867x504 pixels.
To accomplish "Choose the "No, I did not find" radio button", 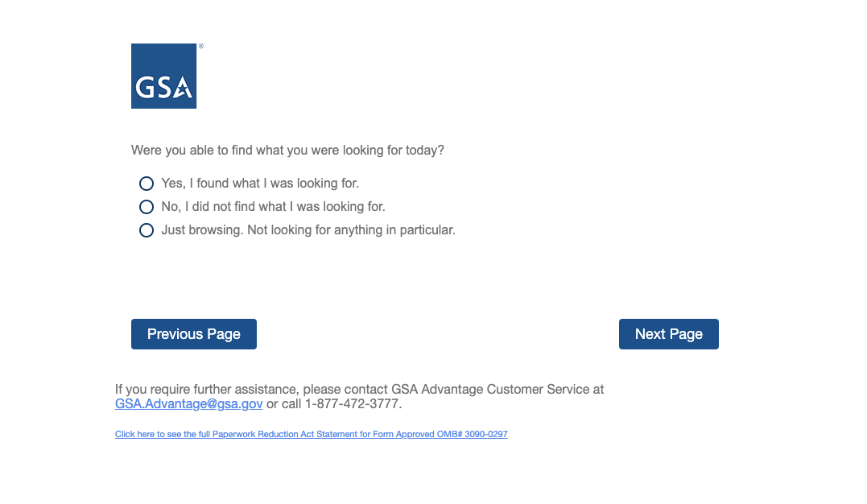I will tap(147, 207).
